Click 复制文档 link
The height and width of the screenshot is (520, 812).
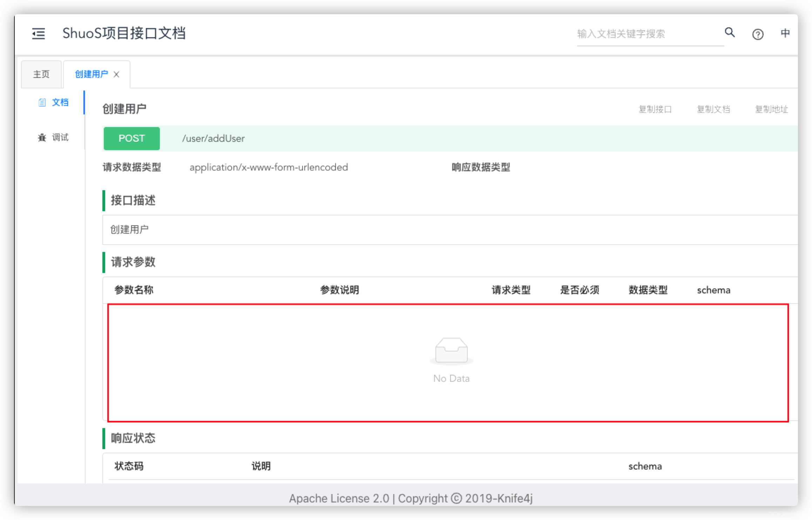coord(713,109)
